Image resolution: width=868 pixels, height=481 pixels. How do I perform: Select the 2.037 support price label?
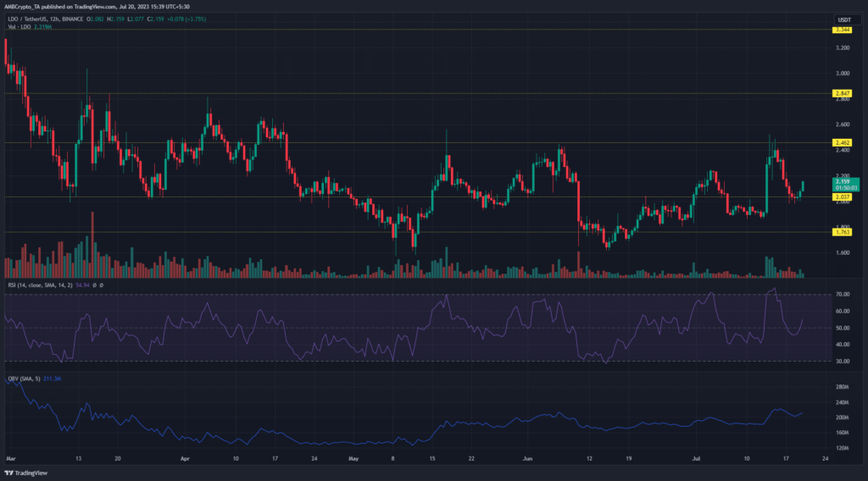click(843, 196)
